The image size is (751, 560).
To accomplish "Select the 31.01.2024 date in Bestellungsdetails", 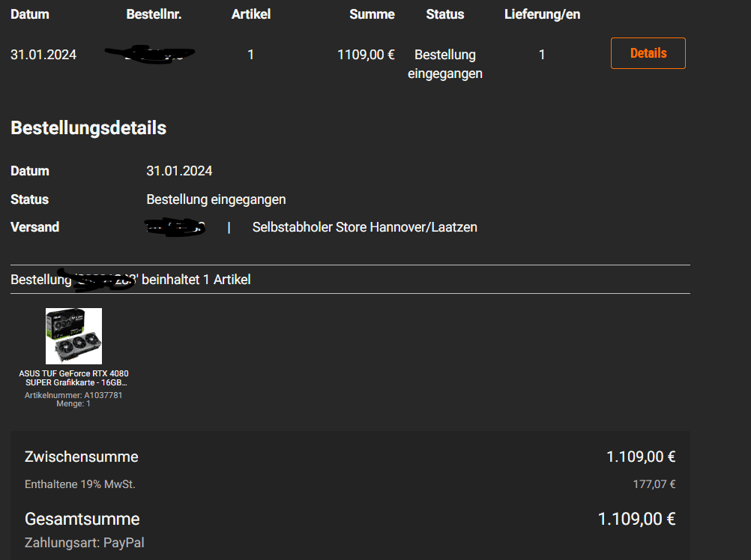I will point(179,171).
